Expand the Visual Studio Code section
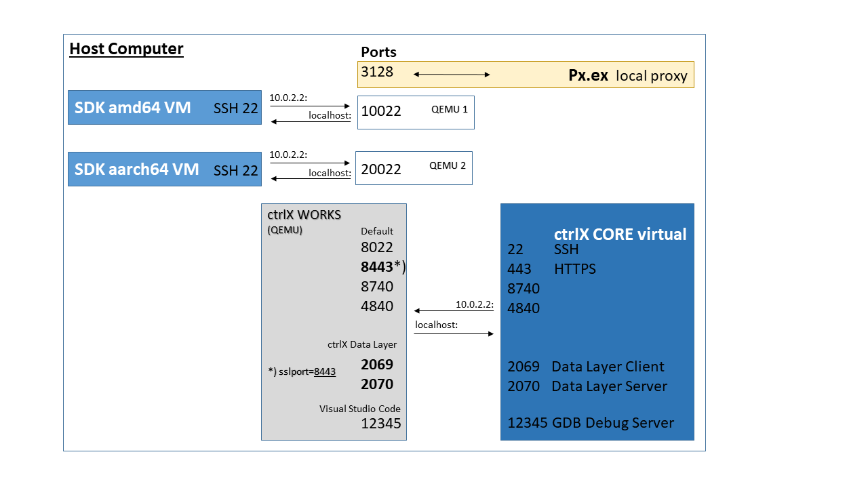Screen dimensions: 868x488 [361, 409]
